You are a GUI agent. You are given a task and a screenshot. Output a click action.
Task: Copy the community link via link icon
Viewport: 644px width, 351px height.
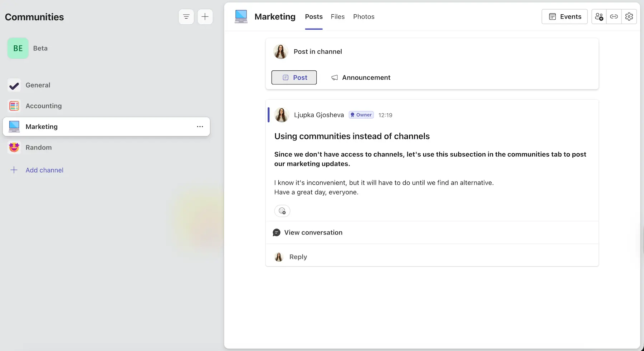tap(614, 16)
